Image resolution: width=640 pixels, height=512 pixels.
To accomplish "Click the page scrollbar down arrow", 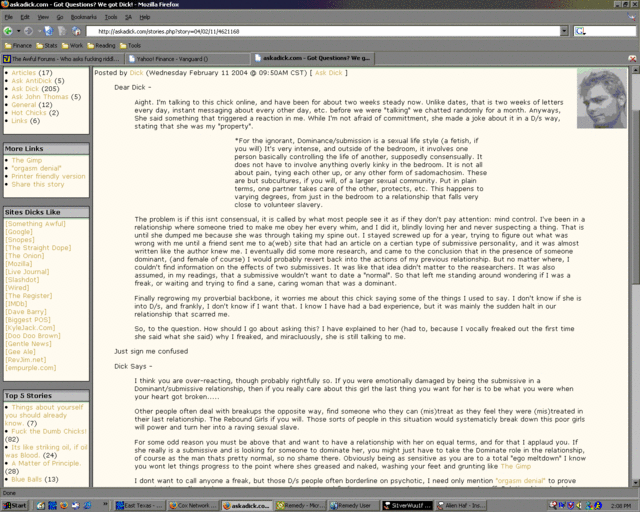I will coord(636,483).
